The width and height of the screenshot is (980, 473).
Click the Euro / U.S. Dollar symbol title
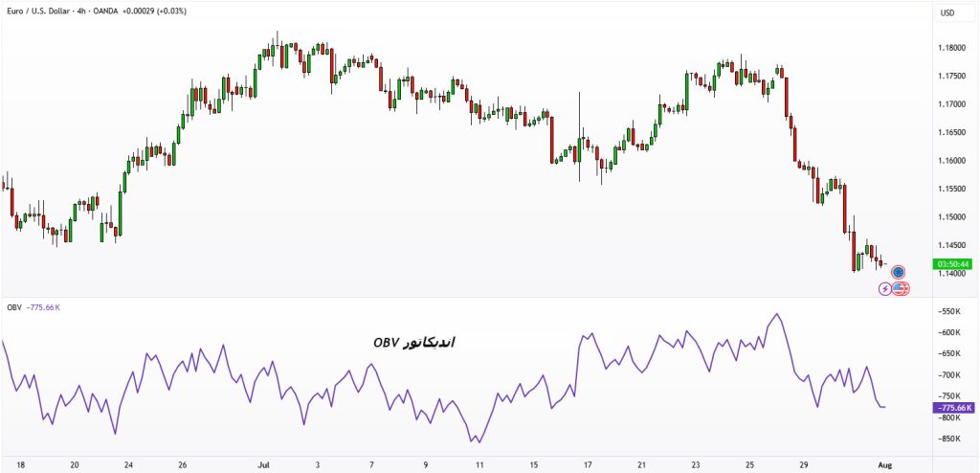tap(36, 11)
